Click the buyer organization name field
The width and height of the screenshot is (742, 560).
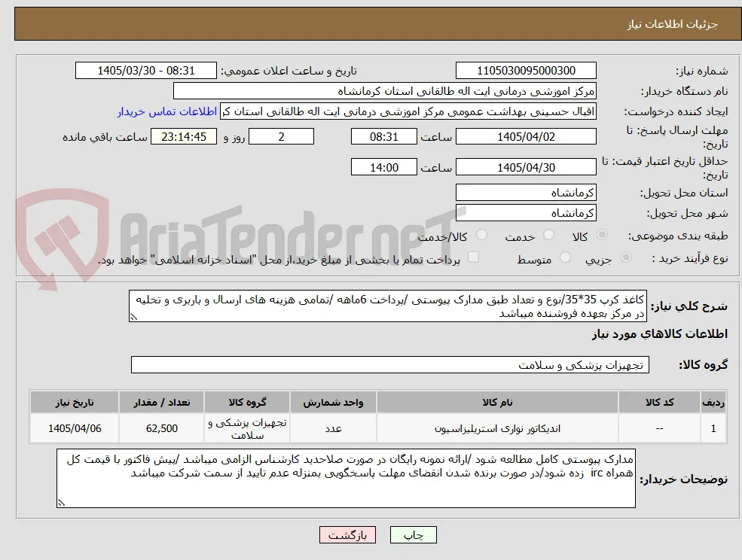click(385, 91)
